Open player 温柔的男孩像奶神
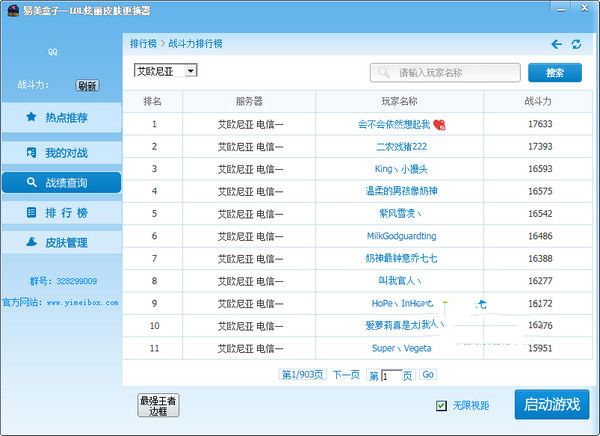 click(401, 191)
